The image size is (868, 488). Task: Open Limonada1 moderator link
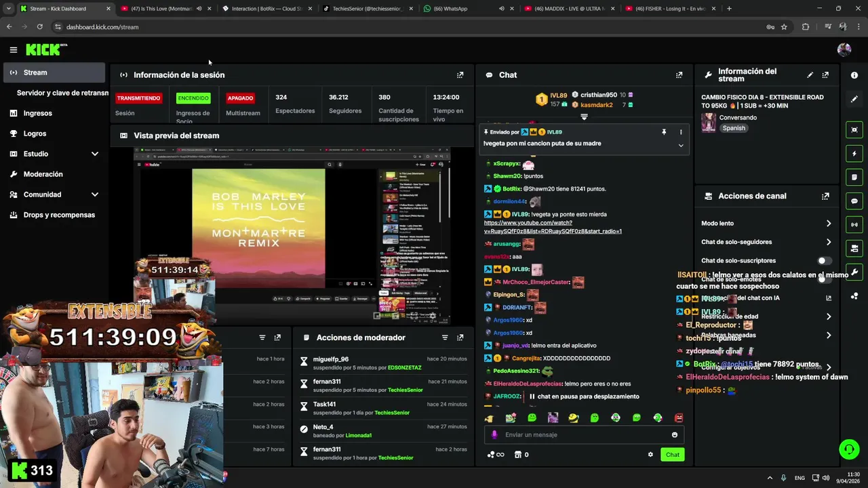(x=359, y=436)
